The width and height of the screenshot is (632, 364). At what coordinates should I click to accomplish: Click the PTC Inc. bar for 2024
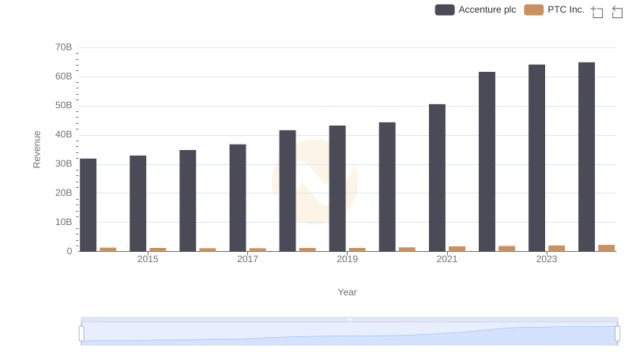tap(606, 248)
